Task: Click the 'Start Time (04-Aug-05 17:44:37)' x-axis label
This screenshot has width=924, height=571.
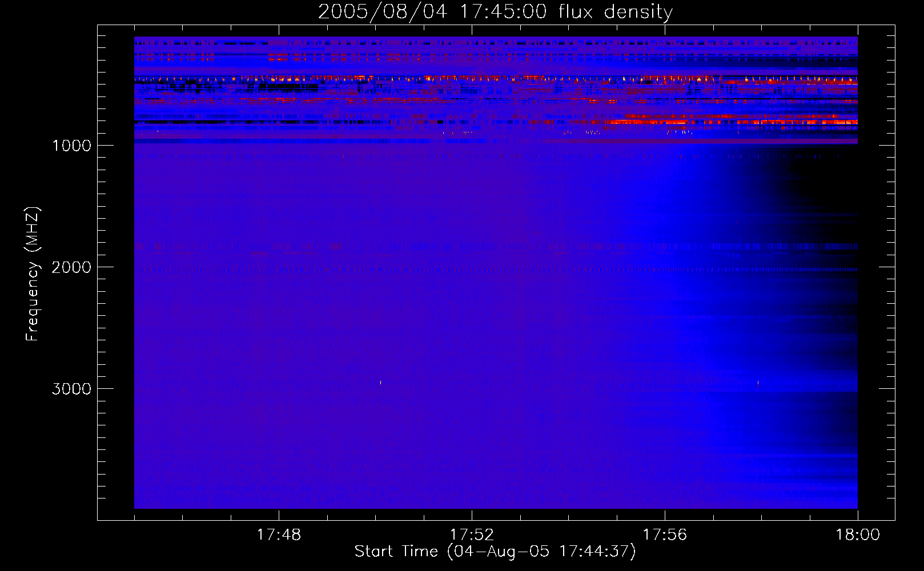Action: [495, 552]
